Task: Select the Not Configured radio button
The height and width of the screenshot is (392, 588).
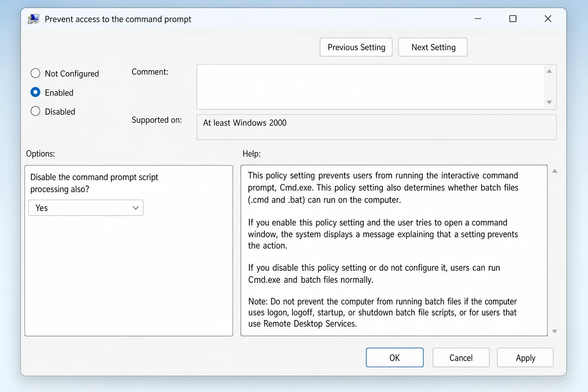Action: tap(35, 73)
